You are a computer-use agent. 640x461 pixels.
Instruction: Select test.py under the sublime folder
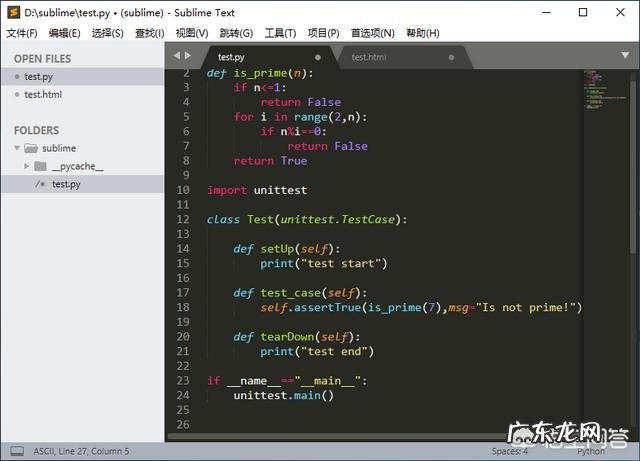(x=82, y=184)
